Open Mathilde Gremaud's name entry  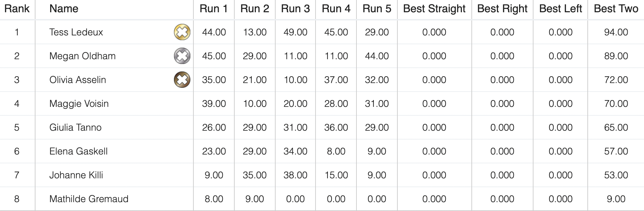pos(89,199)
